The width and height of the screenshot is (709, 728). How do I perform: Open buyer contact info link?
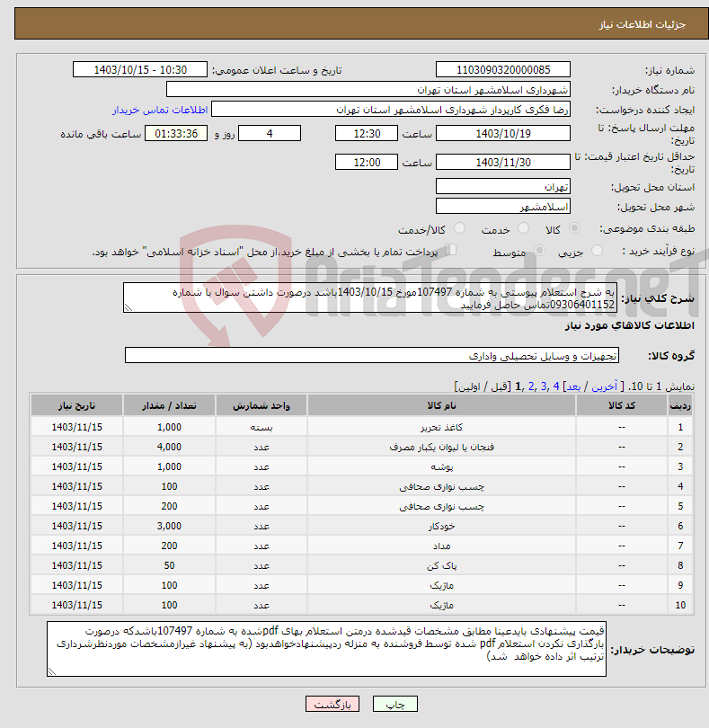tap(160, 110)
